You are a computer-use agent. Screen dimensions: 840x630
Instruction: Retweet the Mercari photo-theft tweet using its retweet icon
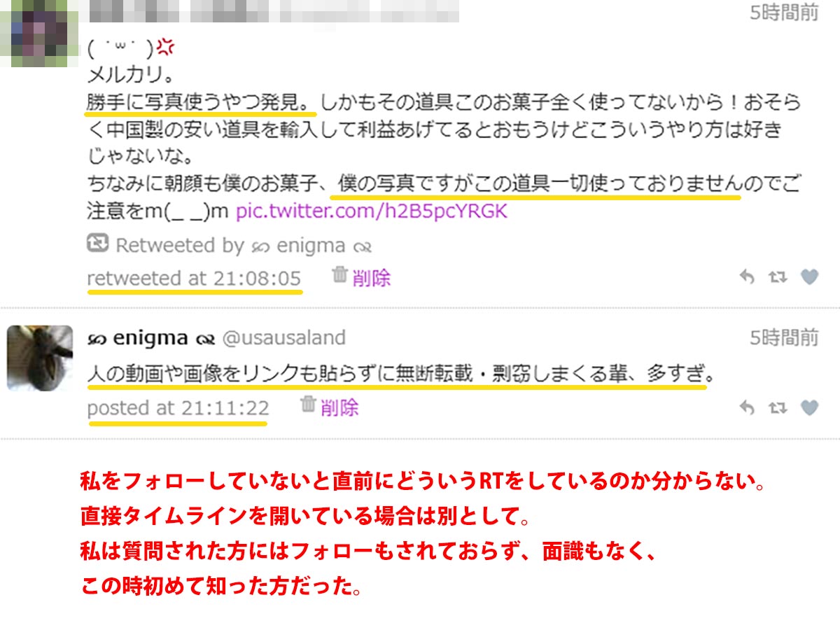[x=778, y=278]
